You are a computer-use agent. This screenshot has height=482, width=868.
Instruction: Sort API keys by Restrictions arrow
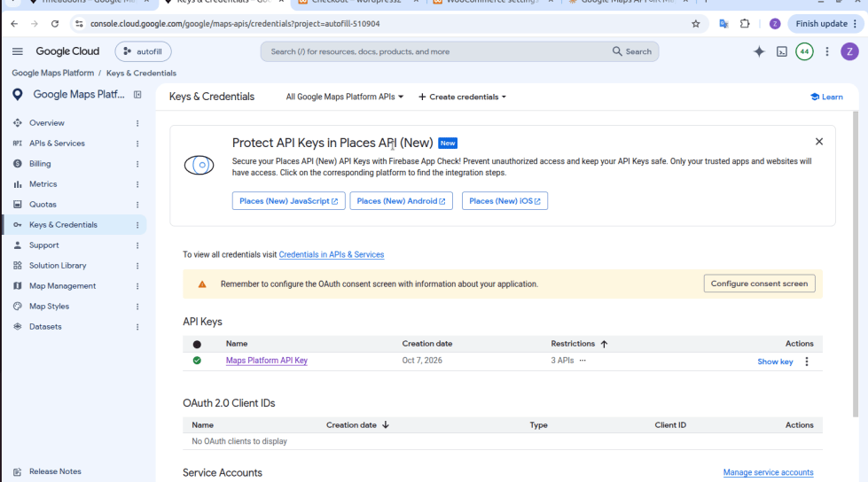(604, 344)
